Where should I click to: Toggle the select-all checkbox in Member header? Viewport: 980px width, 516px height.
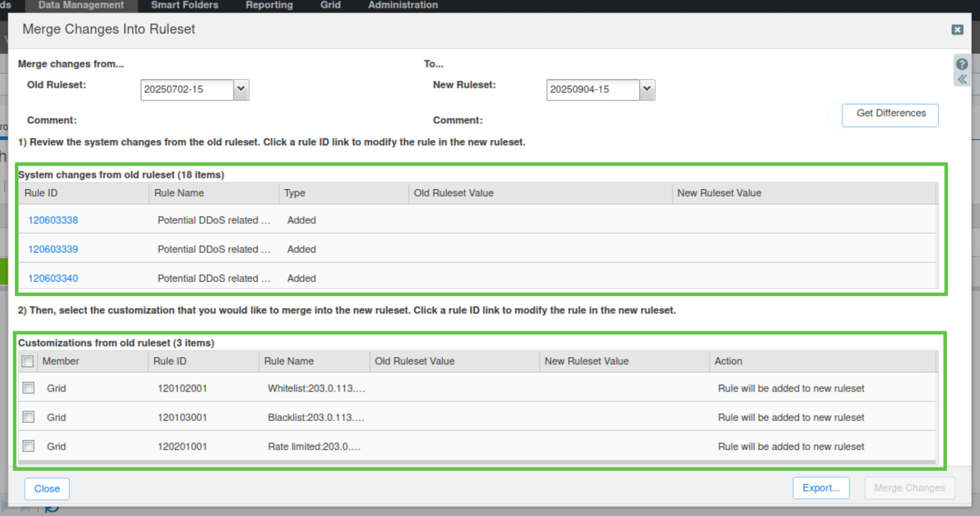click(28, 362)
